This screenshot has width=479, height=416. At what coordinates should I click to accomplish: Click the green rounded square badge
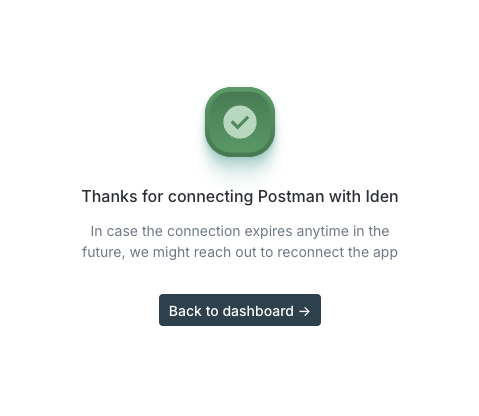240,122
